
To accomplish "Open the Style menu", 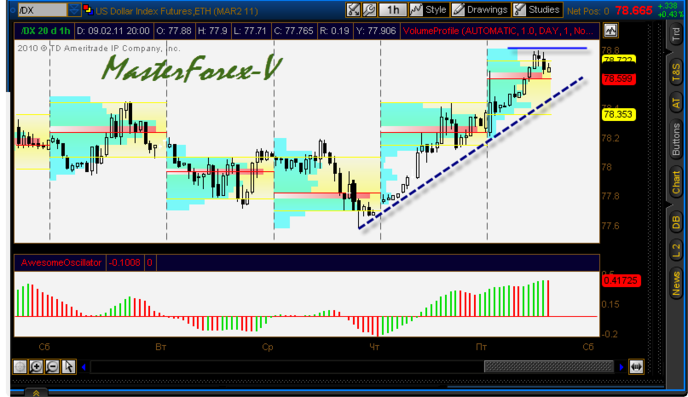I will tap(428, 10).
